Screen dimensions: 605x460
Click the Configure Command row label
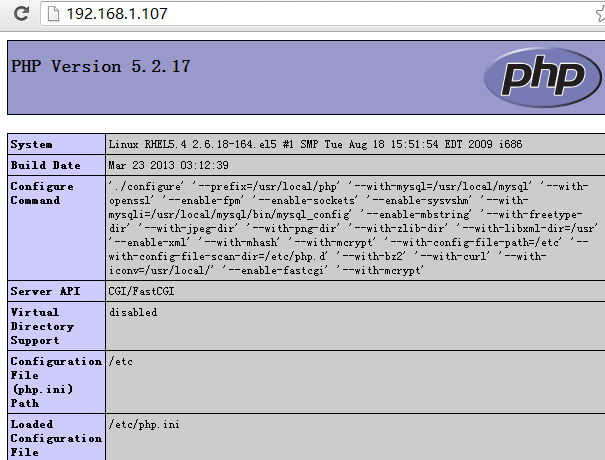(x=42, y=193)
